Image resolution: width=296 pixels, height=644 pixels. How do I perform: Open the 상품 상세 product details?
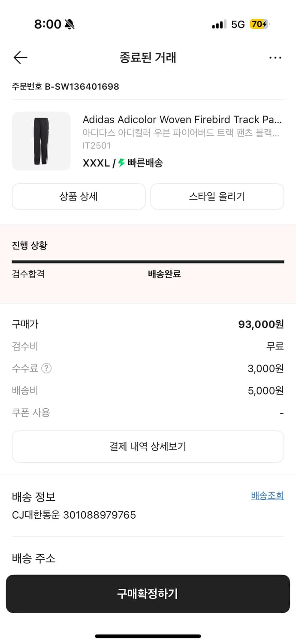79,196
